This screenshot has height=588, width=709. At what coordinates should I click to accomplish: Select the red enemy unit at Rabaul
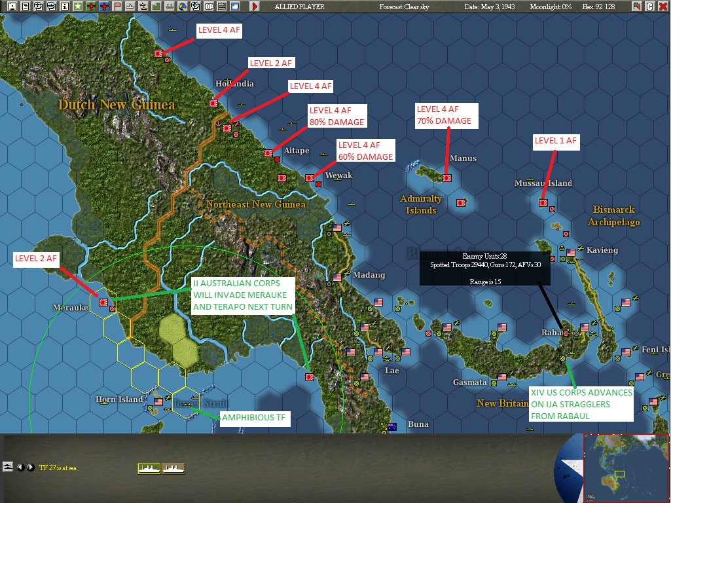click(x=566, y=333)
